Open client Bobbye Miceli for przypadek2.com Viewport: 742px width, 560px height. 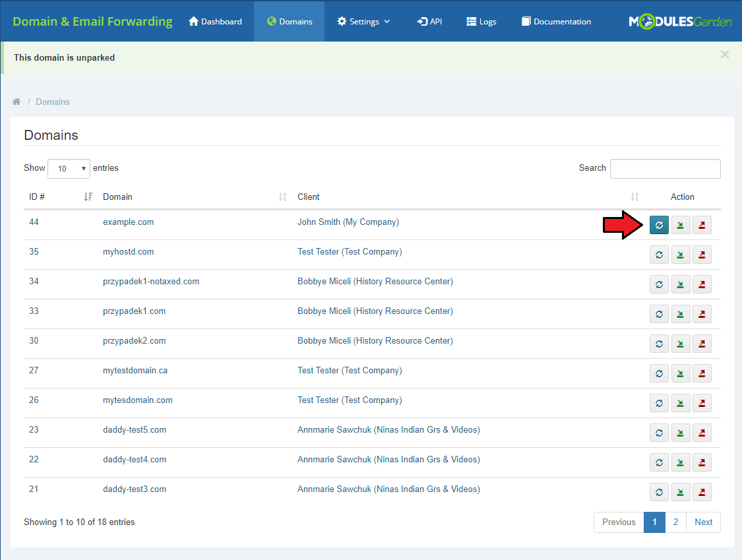(375, 341)
